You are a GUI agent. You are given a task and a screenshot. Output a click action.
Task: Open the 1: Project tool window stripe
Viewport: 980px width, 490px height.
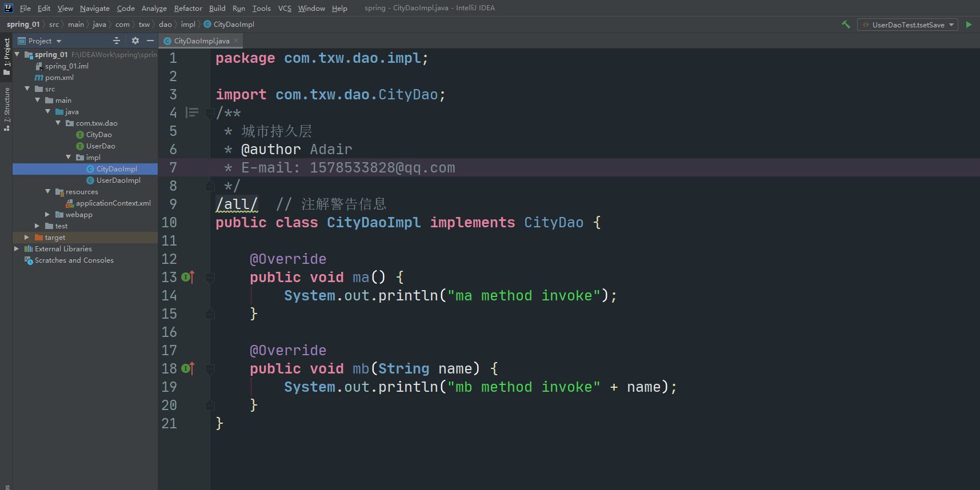7,57
